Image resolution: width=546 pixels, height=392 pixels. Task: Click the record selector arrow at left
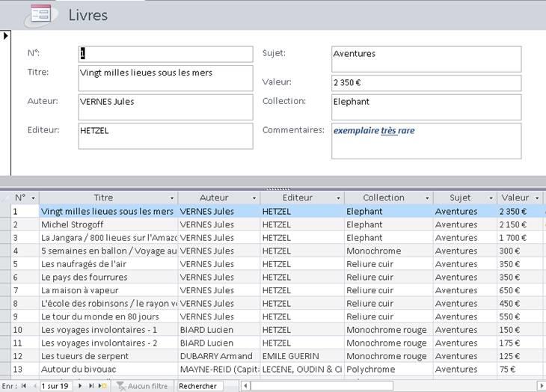tap(6, 35)
